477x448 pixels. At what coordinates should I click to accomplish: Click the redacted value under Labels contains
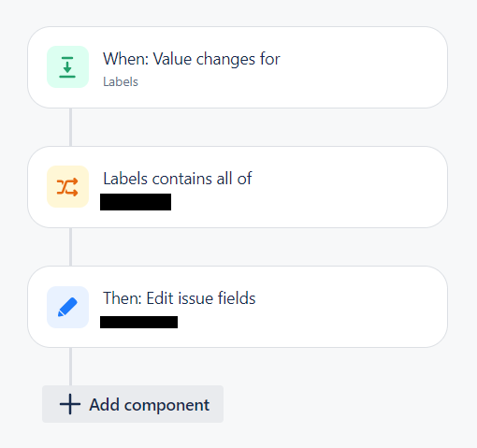point(136,202)
